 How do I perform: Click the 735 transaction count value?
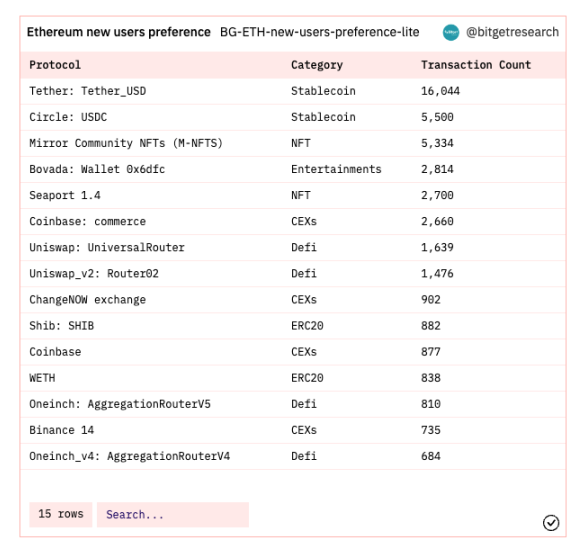coord(431,430)
